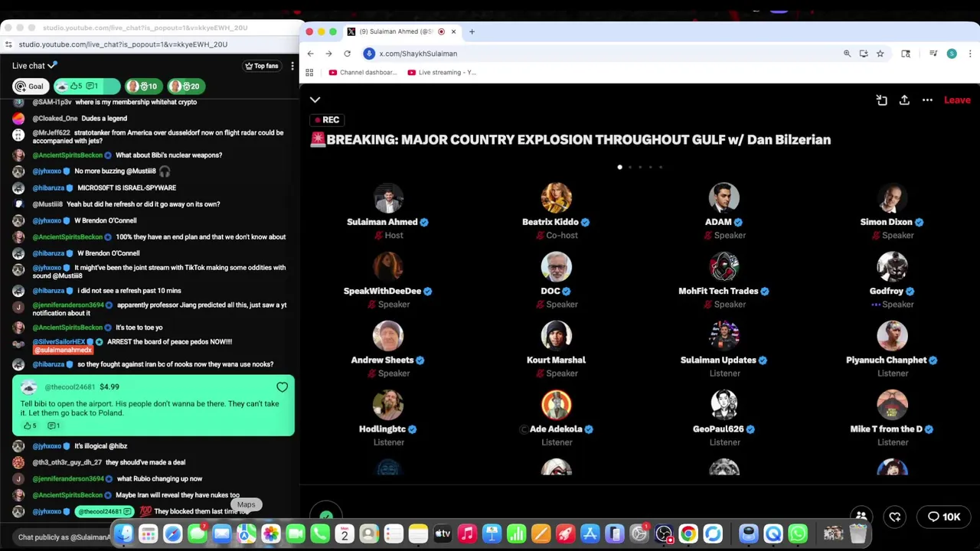Image resolution: width=980 pixels, height=551 pixels.
Task: Click the Chat publicly message field
Action: (64, 537)
